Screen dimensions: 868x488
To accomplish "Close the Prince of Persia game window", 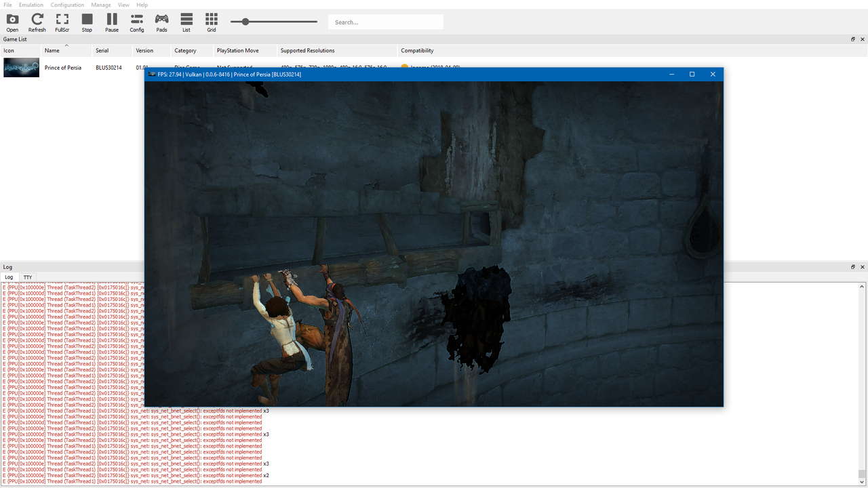I will pyautogui.click(x=713, y=74).
